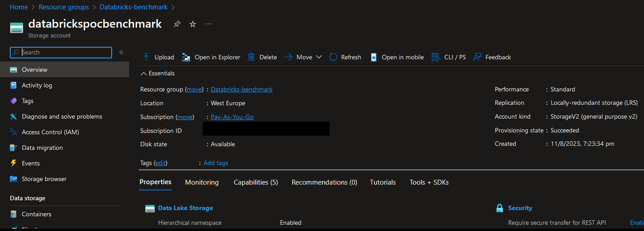Focus the sidebar Search field
644x231 pixels.
point(61,52)
